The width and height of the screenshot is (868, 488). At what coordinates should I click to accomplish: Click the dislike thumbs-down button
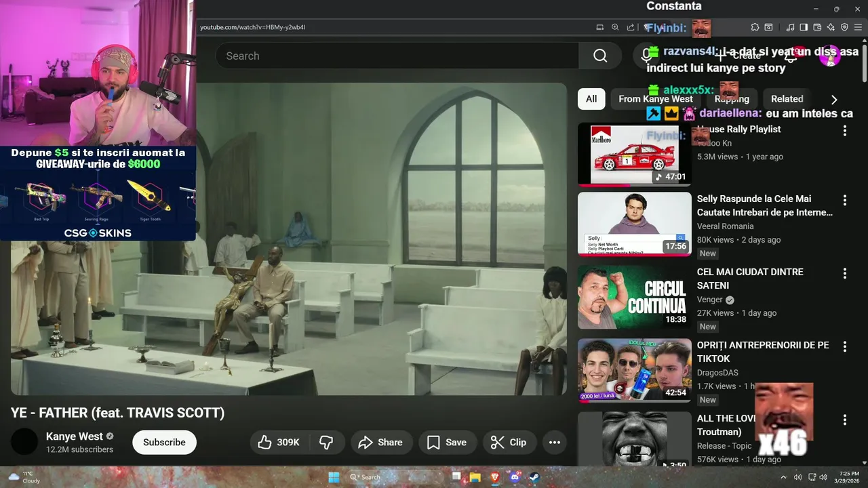[x=326, y=443]
